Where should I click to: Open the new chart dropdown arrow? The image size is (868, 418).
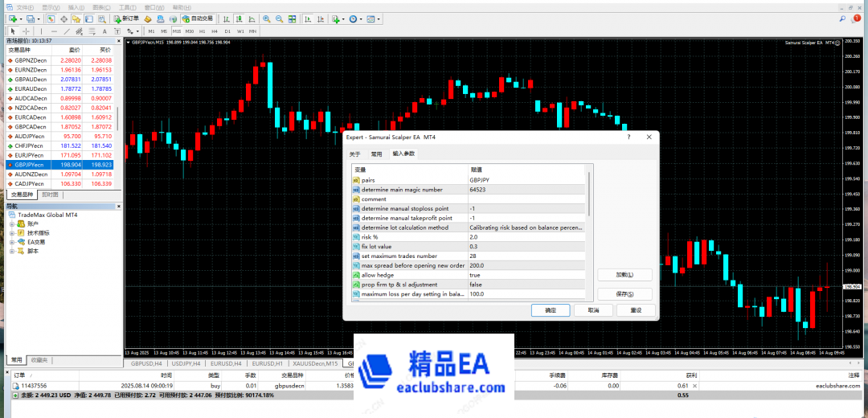[x=19, y=18]
